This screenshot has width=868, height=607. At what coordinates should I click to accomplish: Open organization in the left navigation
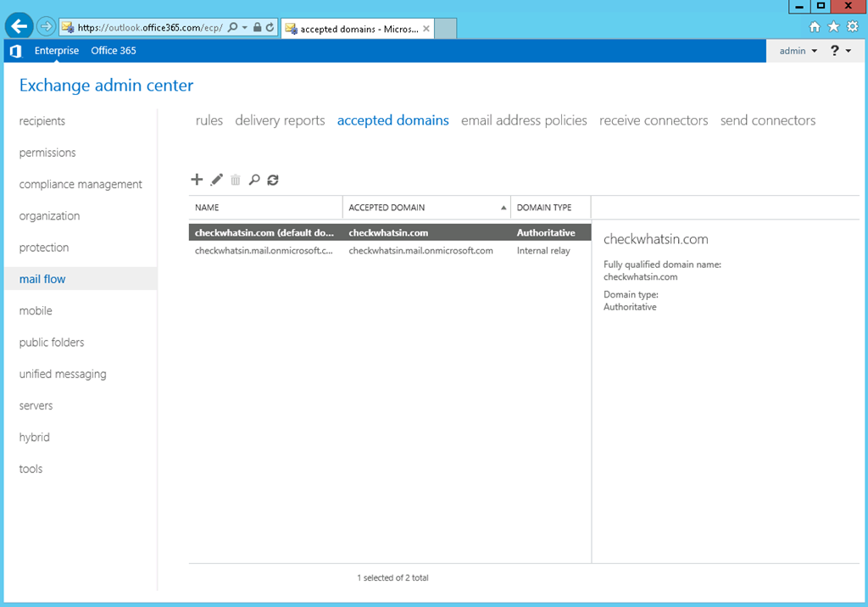coord(49,216)
